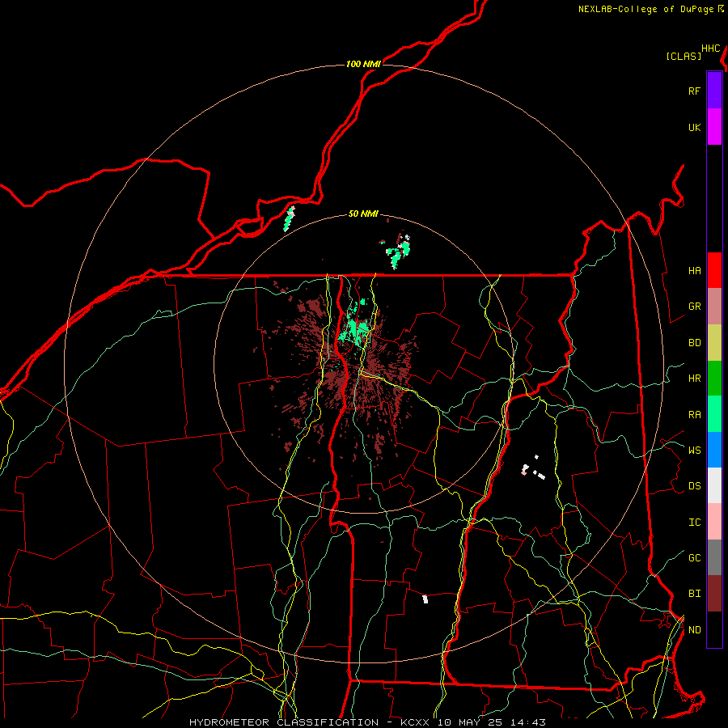Select the GC gray legend swatch
This screenshot has width=728, height=728.
pyautogui.click(x=714, y=557)
